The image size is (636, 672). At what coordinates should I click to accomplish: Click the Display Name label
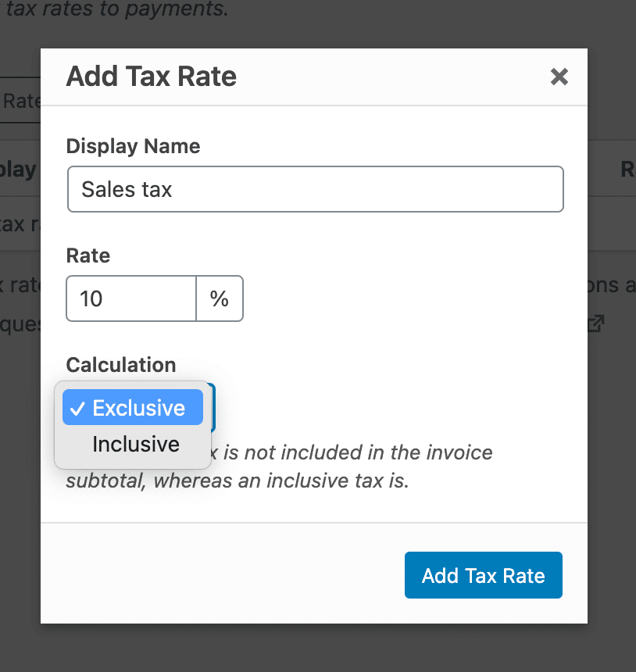click(x=133, y=146)
